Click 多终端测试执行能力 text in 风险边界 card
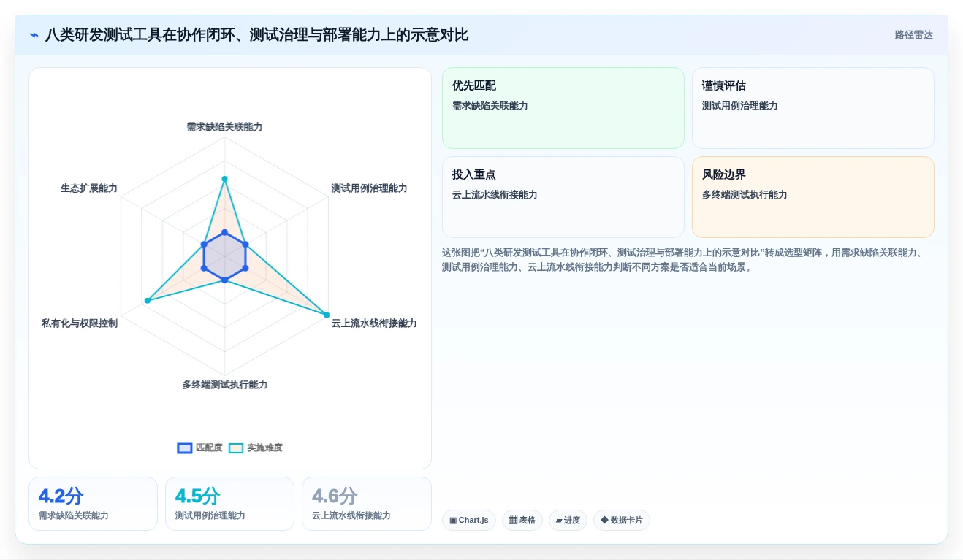Image resolution: width=963 pixels, height=560 pixels. (745, 195)
